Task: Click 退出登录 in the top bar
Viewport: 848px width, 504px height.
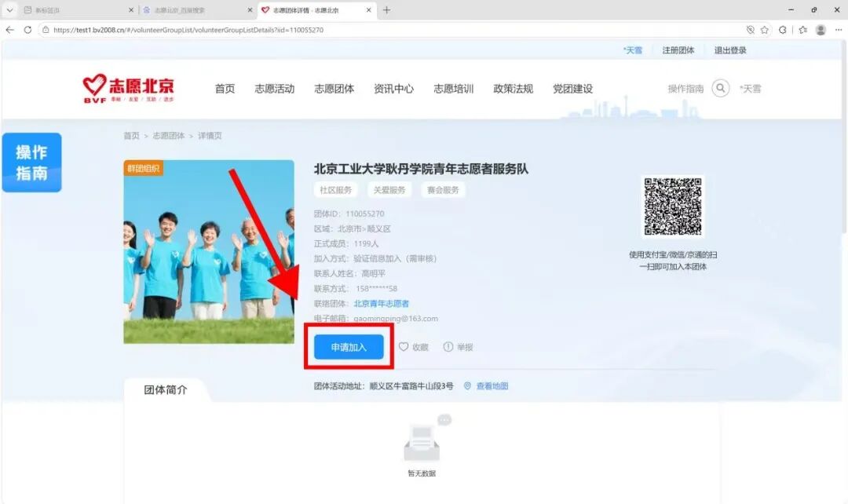Action: 730,50
